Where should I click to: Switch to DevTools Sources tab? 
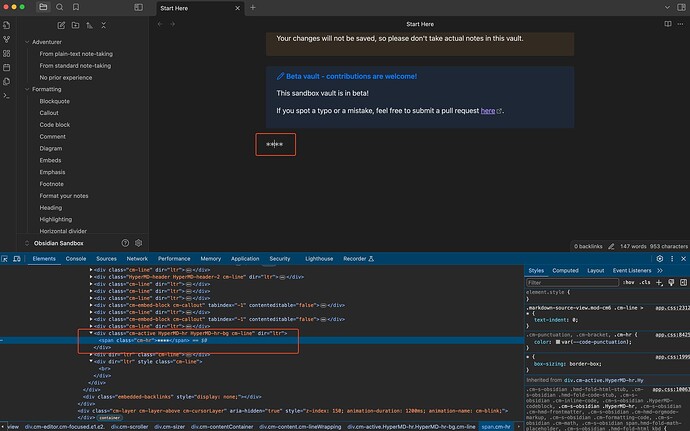[106, 259]
